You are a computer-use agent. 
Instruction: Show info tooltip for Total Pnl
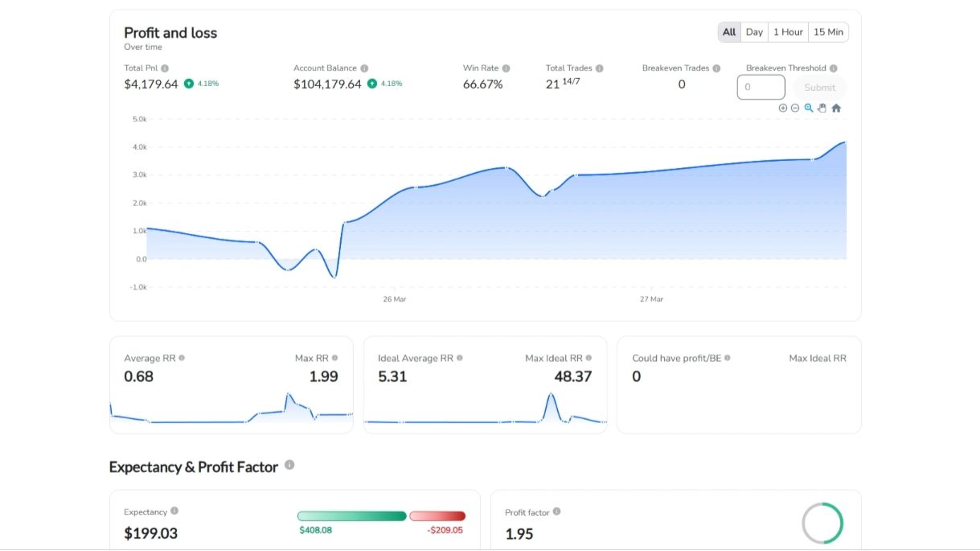[165, 68]
